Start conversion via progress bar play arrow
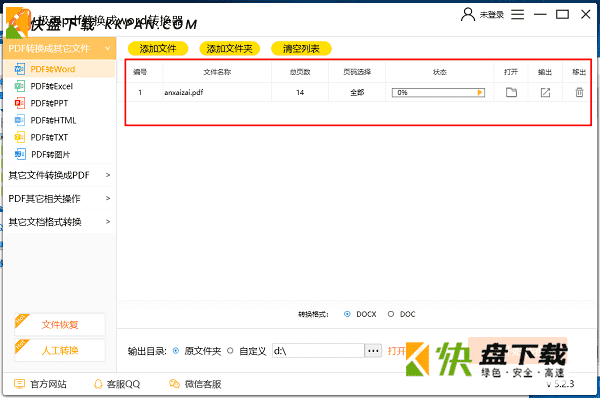This screenshot has width=600, height=398. [480, 93]
